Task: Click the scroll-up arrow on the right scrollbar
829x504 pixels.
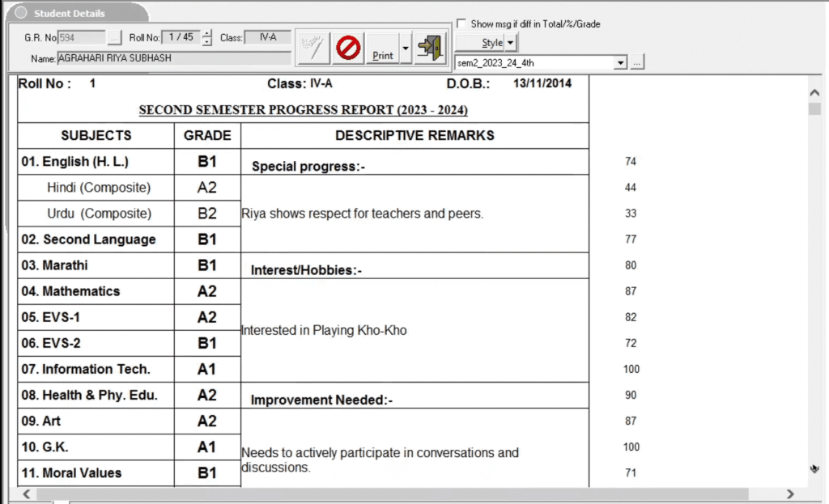Action: 814,91
